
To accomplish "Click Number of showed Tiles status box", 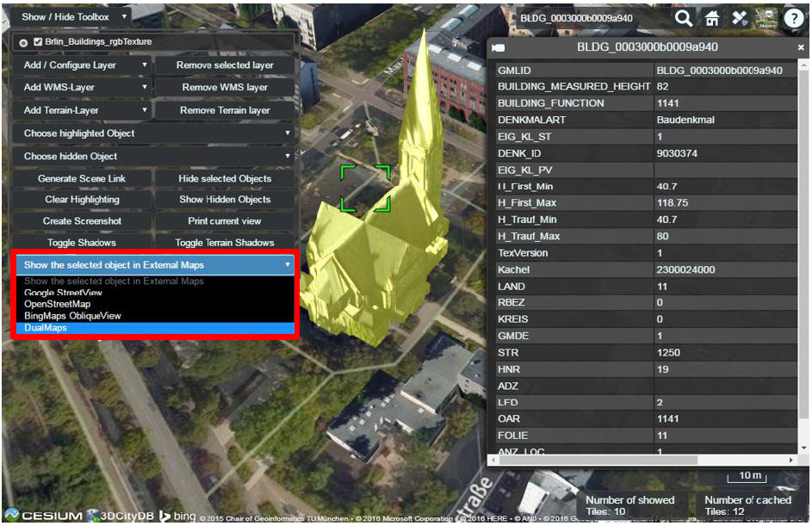I will 632,505.
